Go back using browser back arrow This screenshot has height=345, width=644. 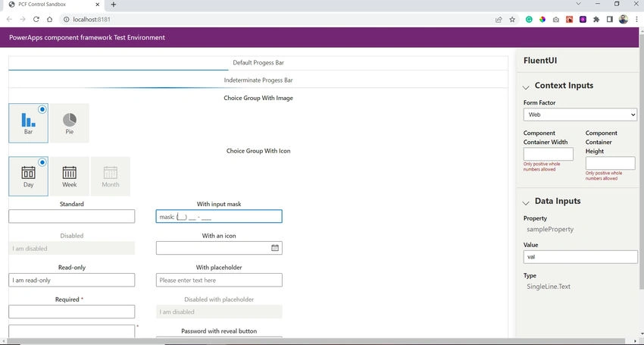9,19
